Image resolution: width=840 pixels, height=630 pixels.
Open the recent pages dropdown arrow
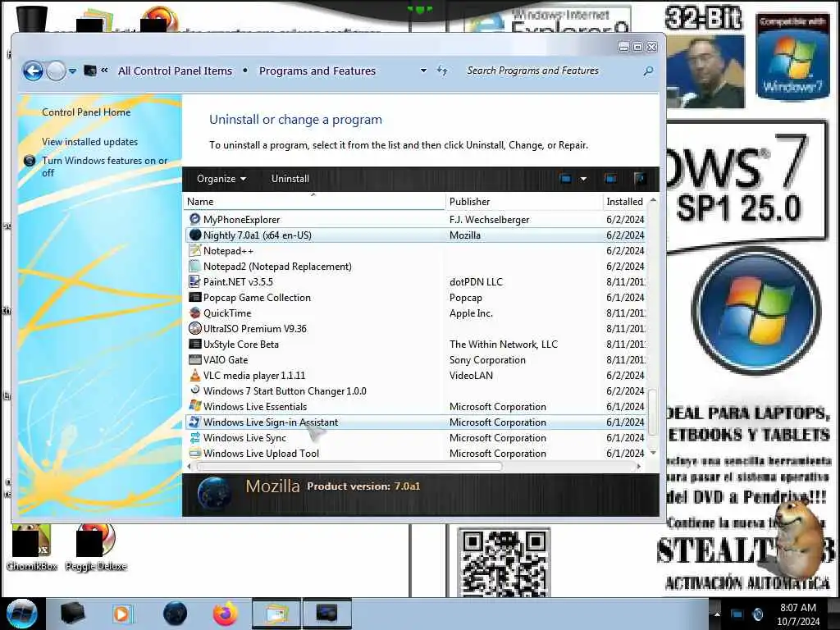pyautogui.click(x=72, y=71)
